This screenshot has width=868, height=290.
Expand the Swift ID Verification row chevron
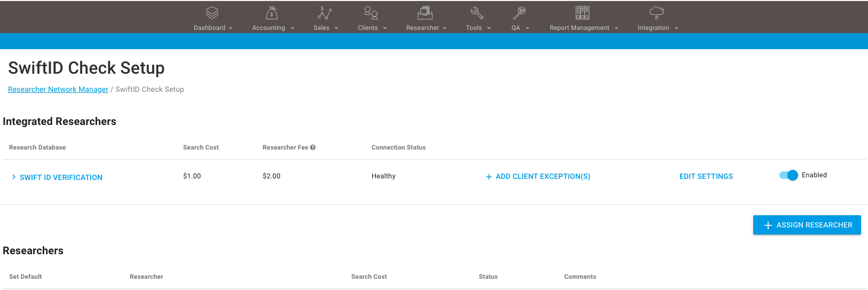click(x=13, y=177)
